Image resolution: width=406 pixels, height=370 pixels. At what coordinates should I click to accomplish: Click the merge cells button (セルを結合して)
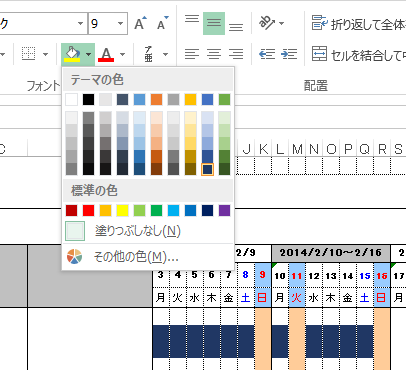(x=358, y=54)
